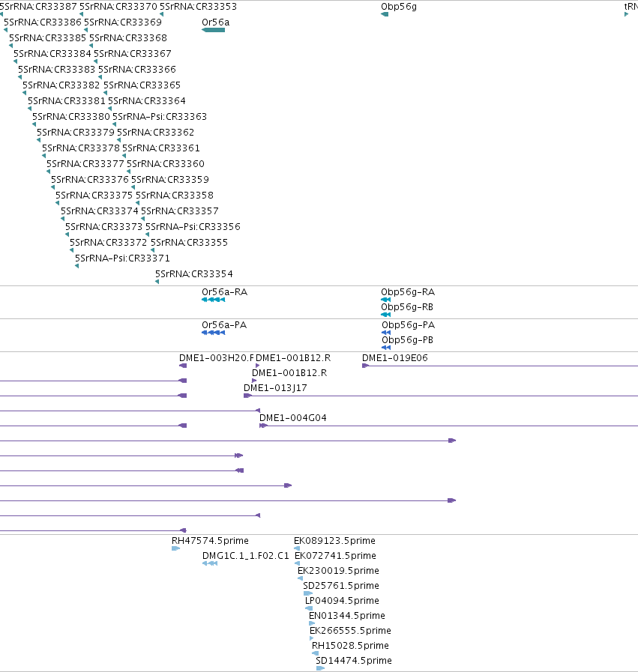638x672 pixels.
Task: Click the 5SrRNA:CR33358 label
Action: pos(175,196)
